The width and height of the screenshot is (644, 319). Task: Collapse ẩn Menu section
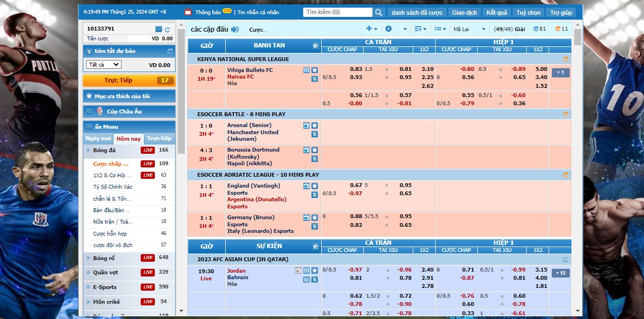(129, 127)
